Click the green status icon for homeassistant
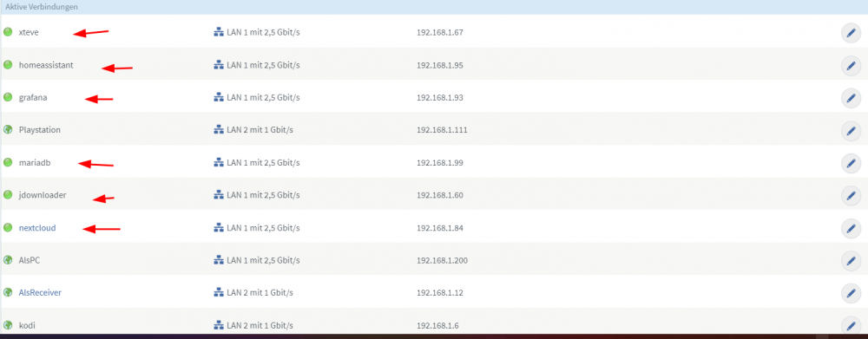Image resolution: width=868 pixels, height=339 pixels. pos(8,65)
